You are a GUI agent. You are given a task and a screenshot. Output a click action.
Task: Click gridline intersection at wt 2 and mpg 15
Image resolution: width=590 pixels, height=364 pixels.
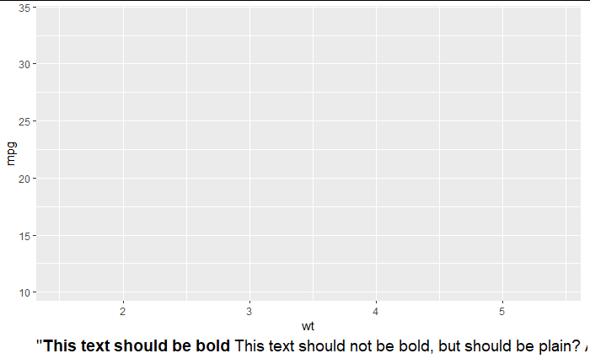click(123, 235)
